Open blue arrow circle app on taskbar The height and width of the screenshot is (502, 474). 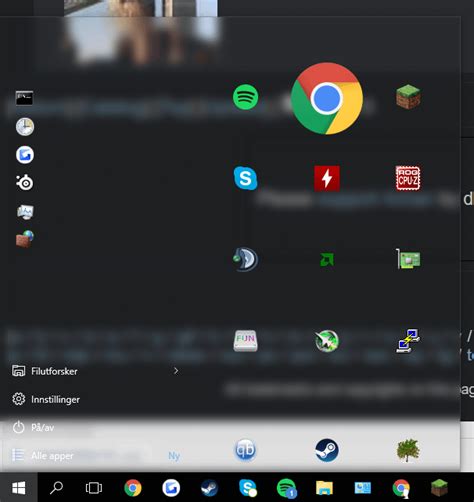coord(171,488)
